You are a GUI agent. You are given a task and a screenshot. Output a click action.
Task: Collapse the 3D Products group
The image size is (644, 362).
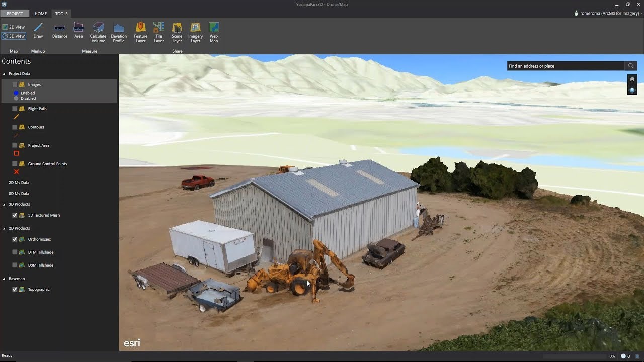tap(4, 204)
